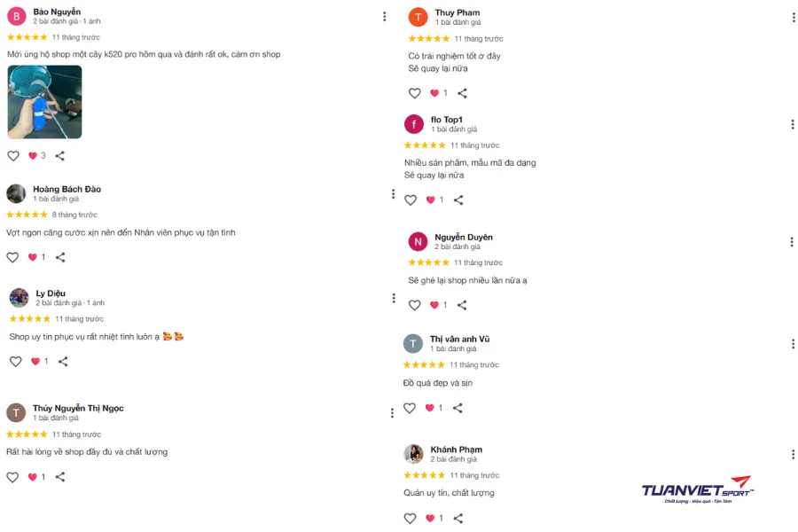Share Nguyễn Duyên's review

[462, 305]
